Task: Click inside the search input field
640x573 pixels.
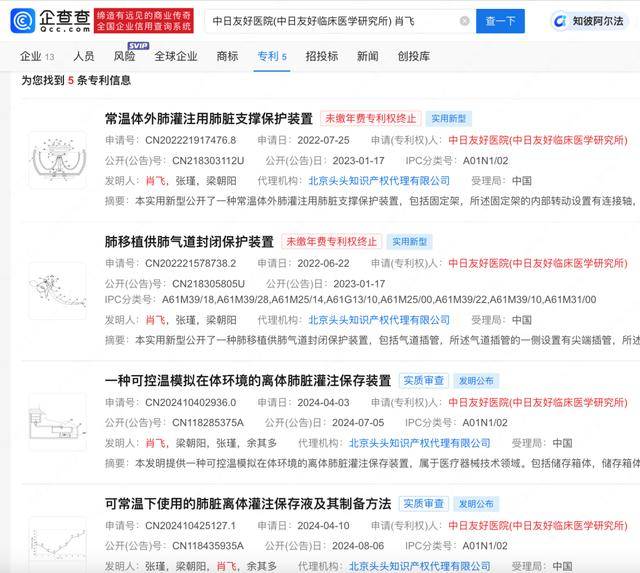Action: (330, 21)
